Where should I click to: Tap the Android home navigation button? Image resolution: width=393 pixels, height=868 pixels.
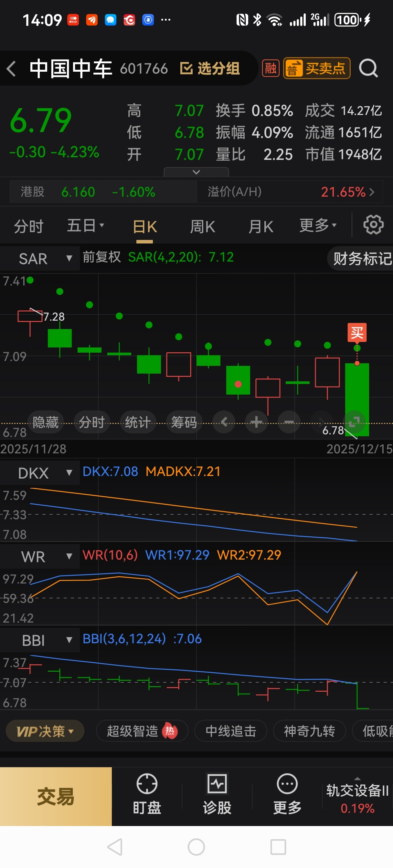coord(196,847)
